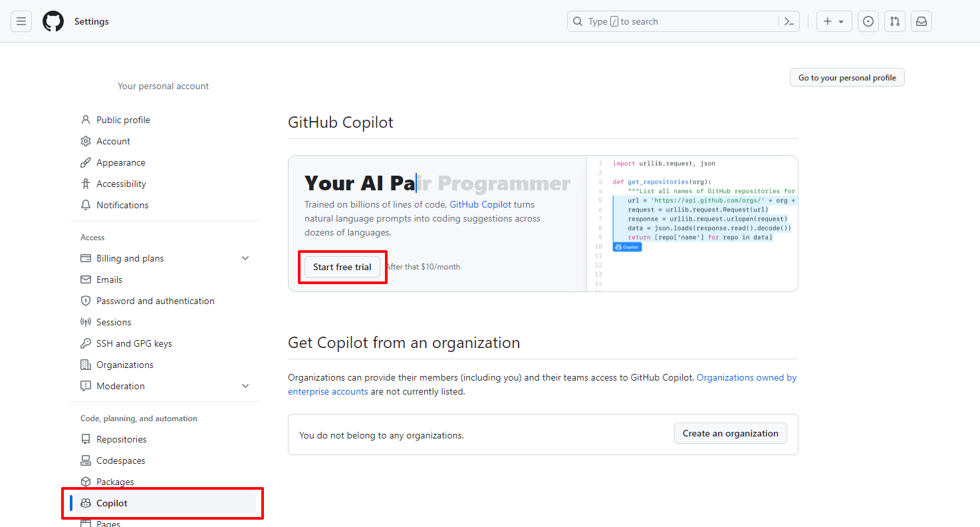
Task: Expand the Billing and plans section
Action: (x=245, y=258)
